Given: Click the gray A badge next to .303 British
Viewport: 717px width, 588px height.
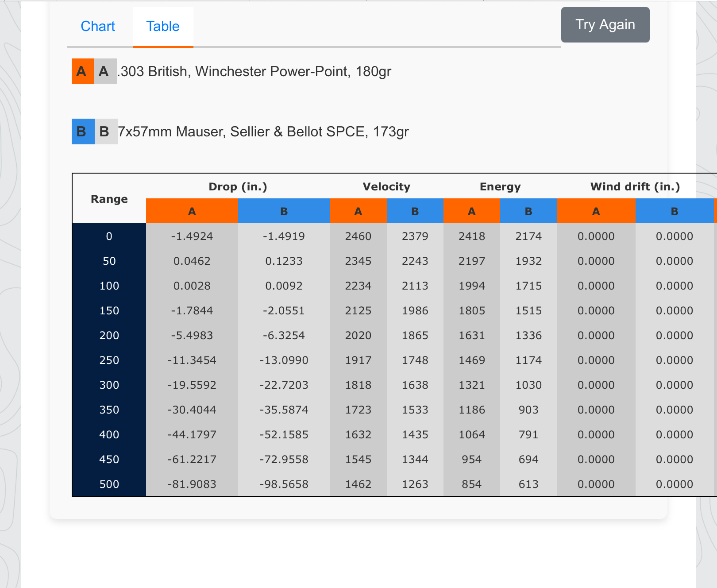Looking at the screenshot, I should coord(105,71).
